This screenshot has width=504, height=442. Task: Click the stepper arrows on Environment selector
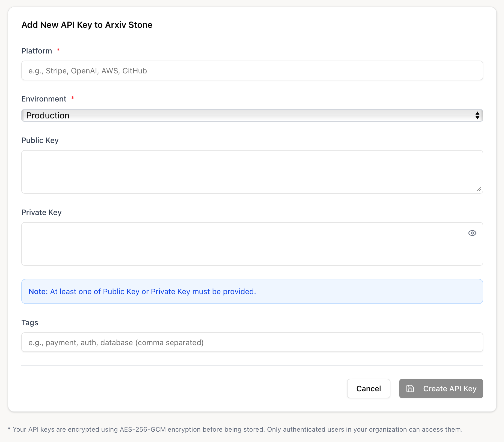click(x=477, y=115)
